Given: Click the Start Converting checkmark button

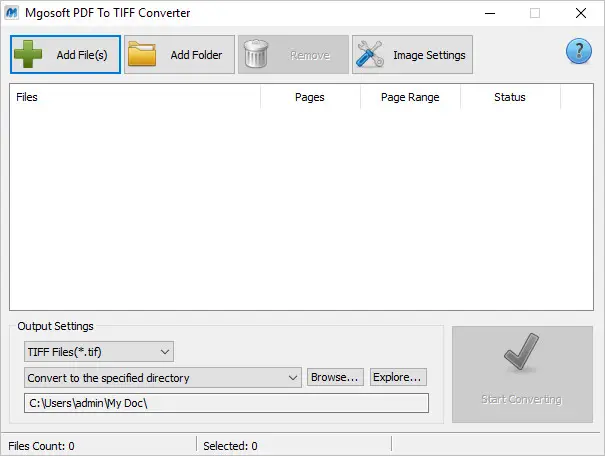Looking at the screenshot, I should [522, 374].
